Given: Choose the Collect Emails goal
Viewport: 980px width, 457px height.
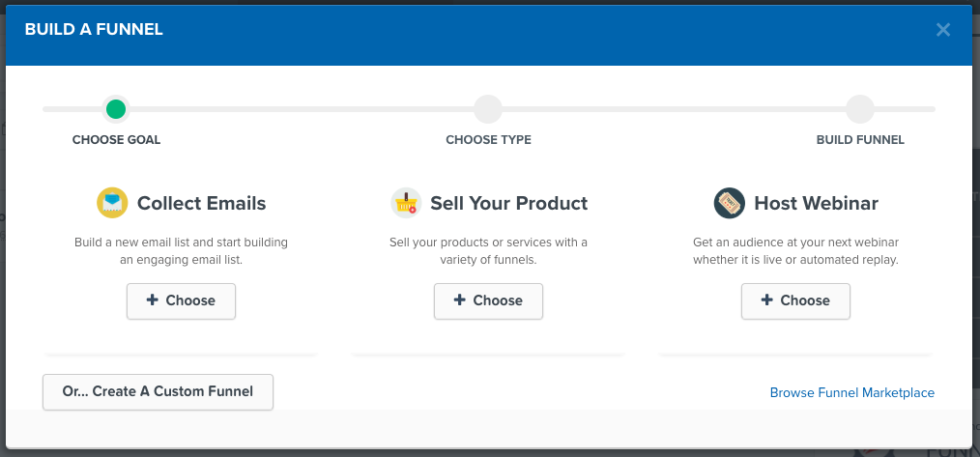Looking at the screenshot, I should tap(182, 301).
